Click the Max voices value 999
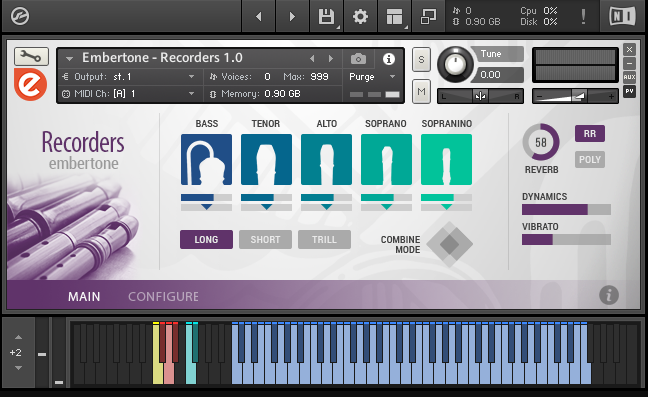648x397 pixels. click(x=319, y=77)
